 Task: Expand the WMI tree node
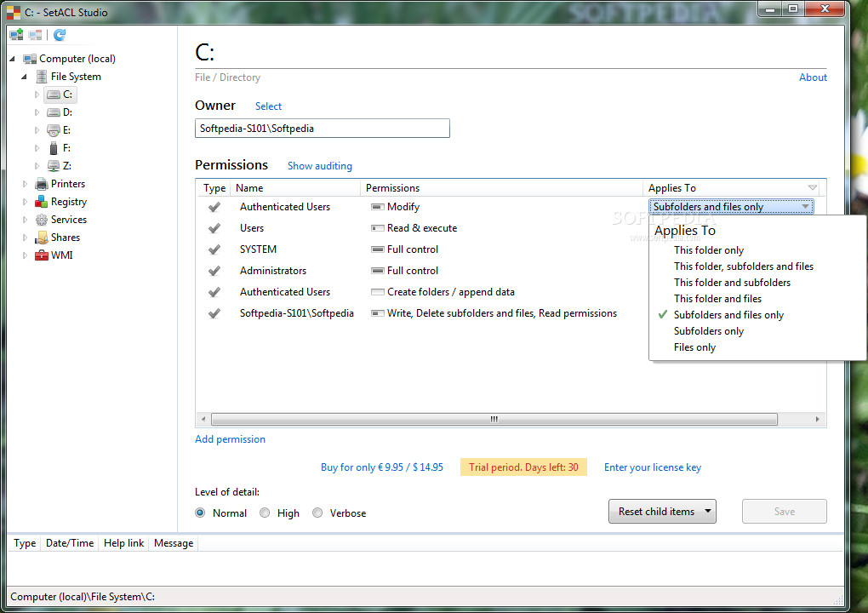pyautogui.click(x=25, y=255)
